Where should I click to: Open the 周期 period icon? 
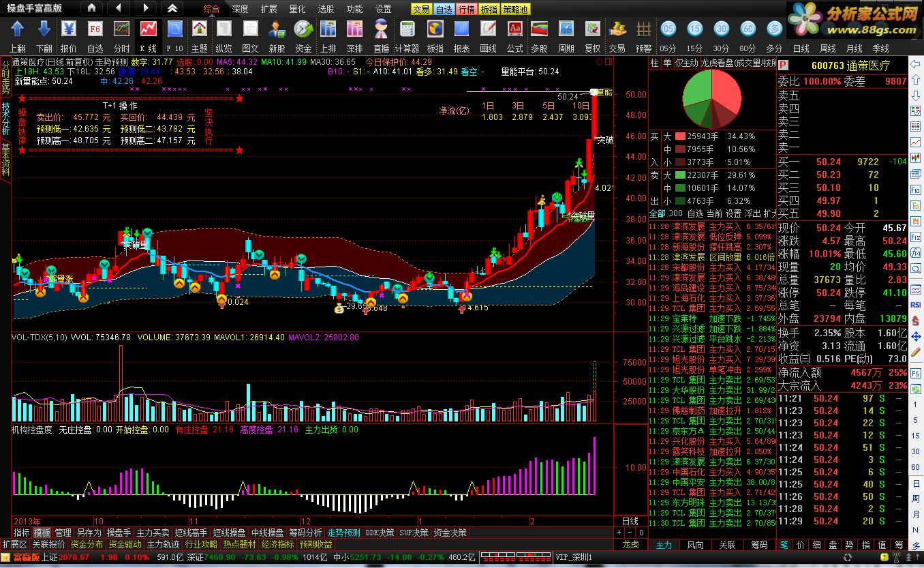pyautogui.click(x=566, y=29)
